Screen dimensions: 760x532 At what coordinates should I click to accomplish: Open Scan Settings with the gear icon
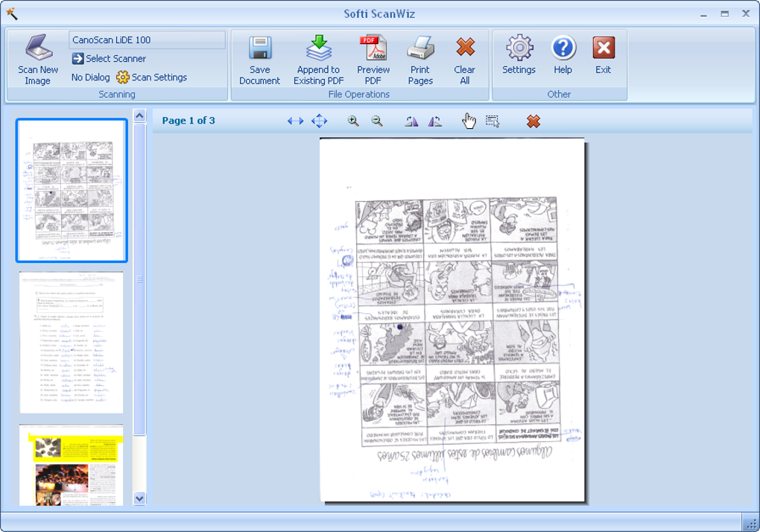pyautogui.click(x=152, y=77)
